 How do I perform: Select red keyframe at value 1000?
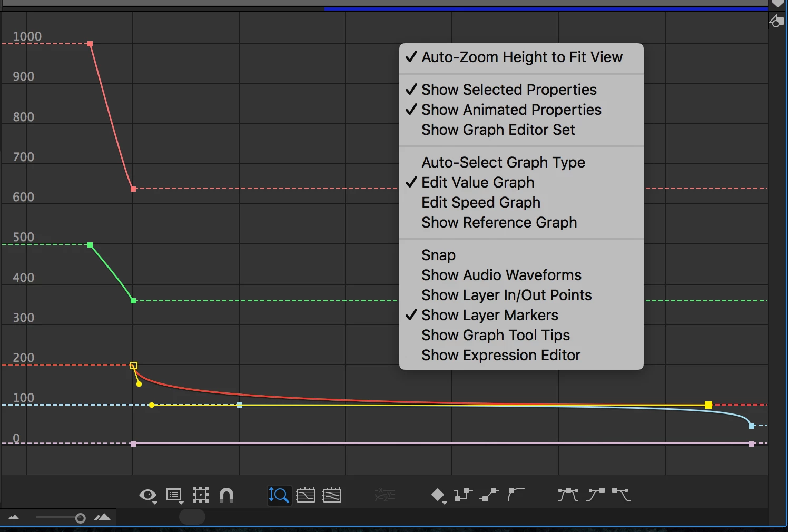tap(90, 44)
